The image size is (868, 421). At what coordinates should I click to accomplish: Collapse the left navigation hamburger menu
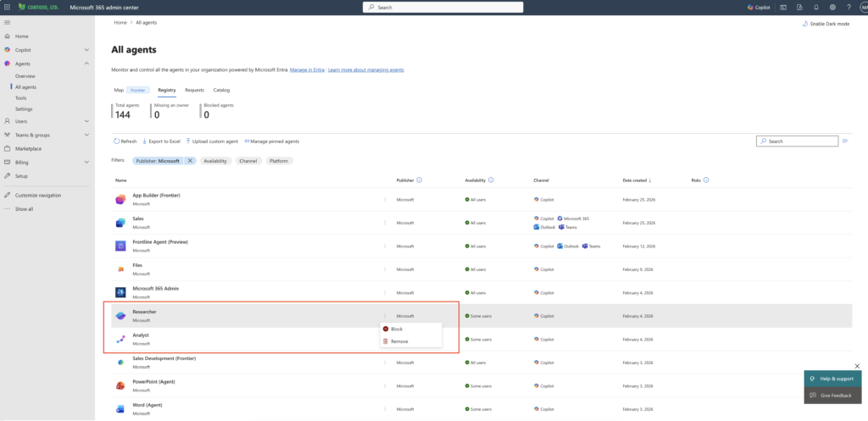coord(8,22)
